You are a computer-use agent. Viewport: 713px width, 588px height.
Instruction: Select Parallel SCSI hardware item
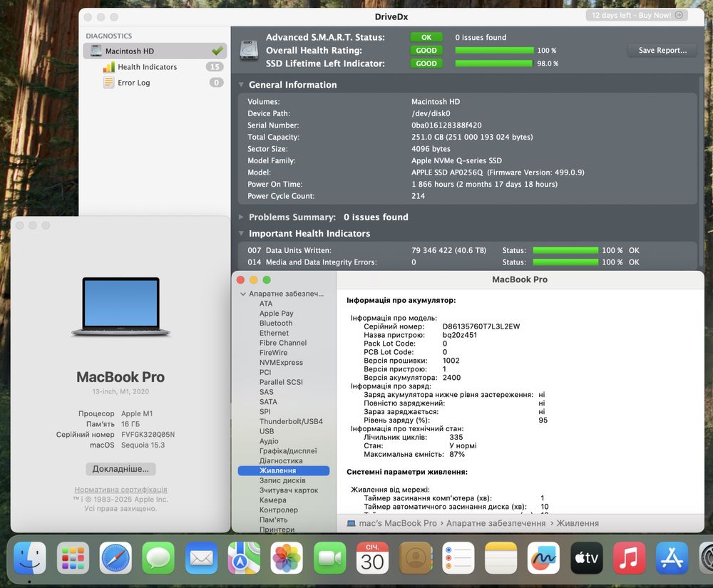[x=281, y=382]
